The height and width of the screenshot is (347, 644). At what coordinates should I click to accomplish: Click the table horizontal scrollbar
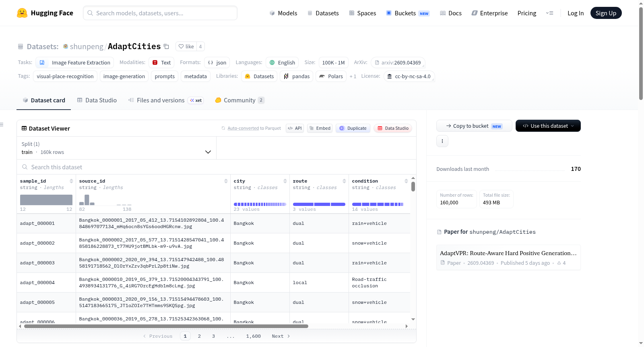point(166,326)
